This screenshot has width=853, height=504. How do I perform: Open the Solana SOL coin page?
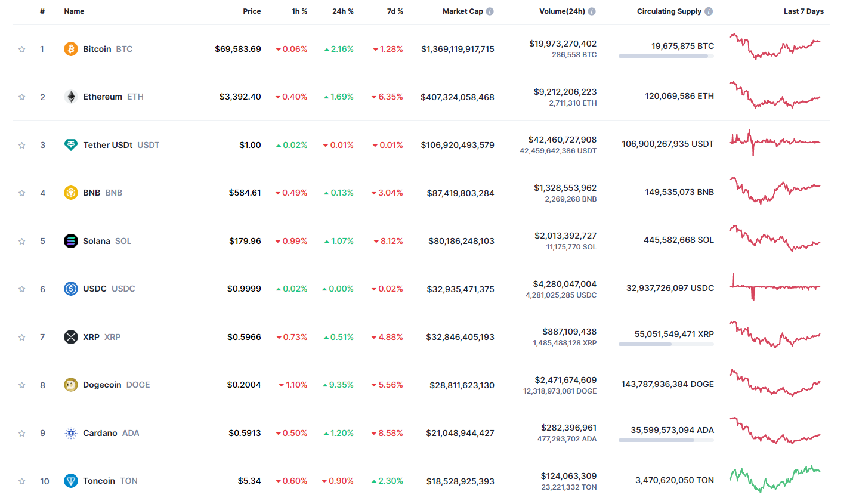[x=107, y=241]
